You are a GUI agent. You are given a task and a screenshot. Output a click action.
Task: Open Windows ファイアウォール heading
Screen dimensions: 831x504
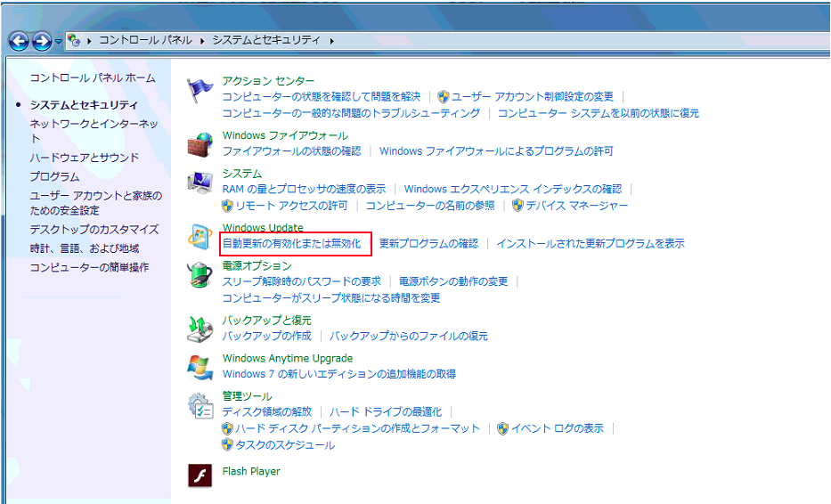coord(285,135)
